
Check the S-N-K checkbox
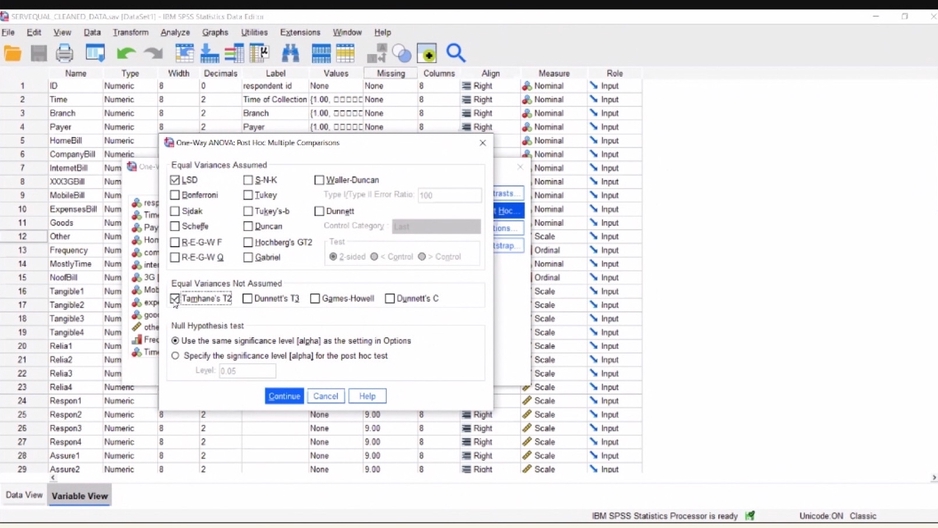click(x=248, y=180)
